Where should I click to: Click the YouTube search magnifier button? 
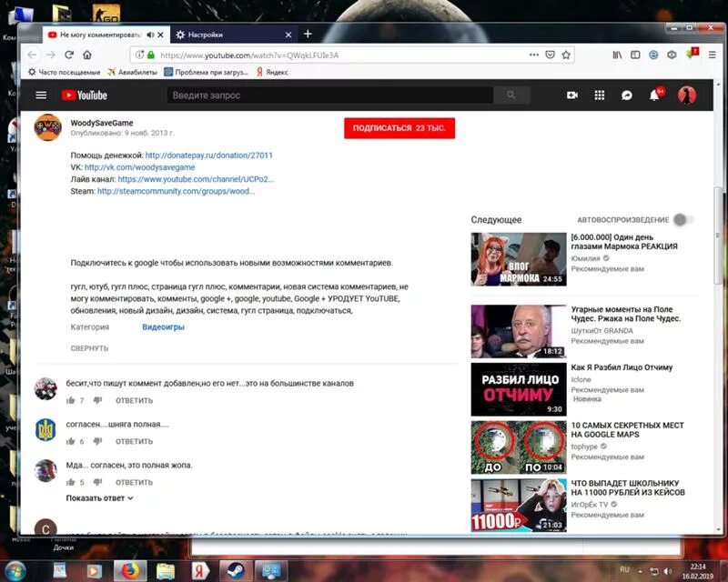pos(511,95)
